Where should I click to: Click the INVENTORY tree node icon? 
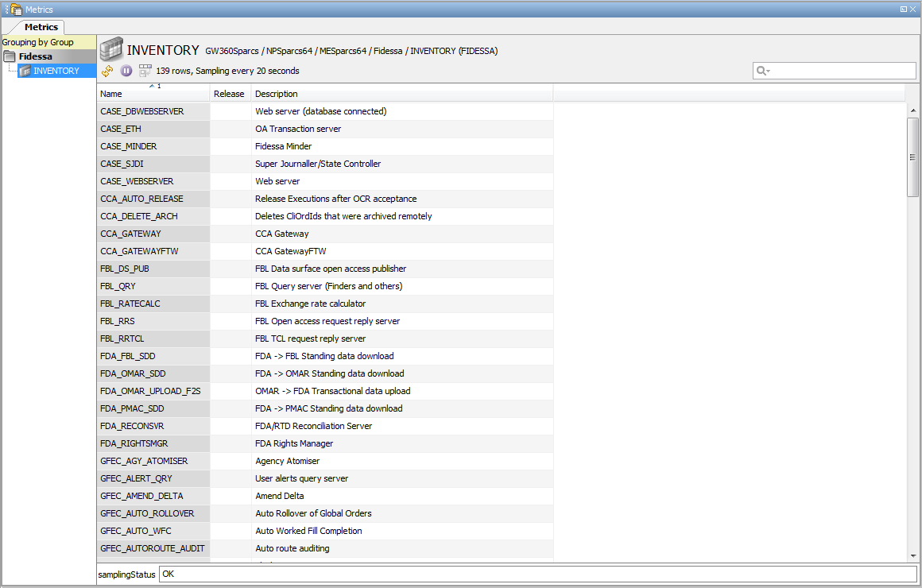(25, 72)
